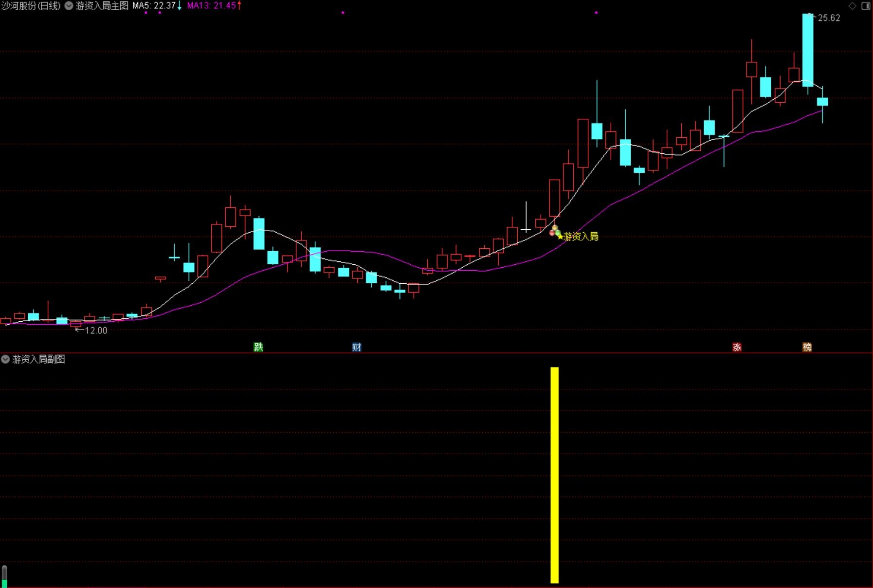
Task: Click the diamond icon at top right
Action: pyautogui.click(x=852, y=6)
